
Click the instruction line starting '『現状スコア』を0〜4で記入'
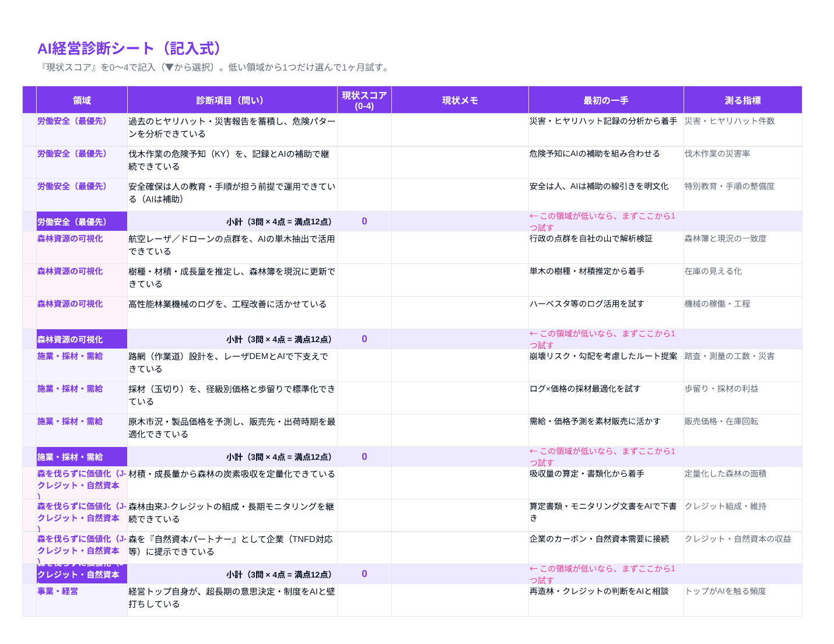(214, 67)
